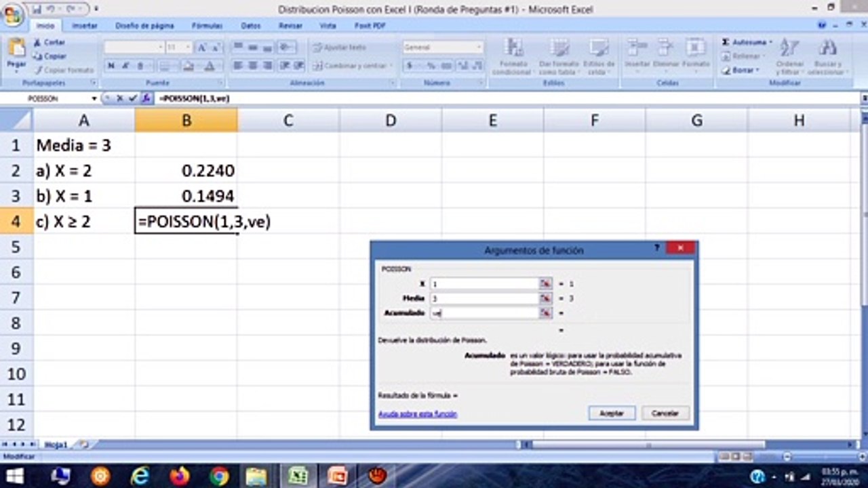Activate Copiar formato painter
Screen dimensions: 868x488
tap(64, 70)
